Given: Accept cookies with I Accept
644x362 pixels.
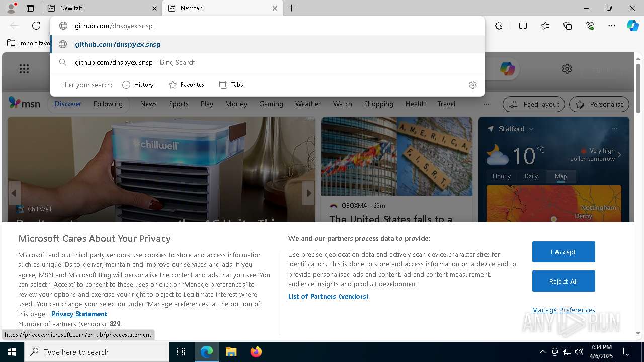Looking at the screenshot, I should pos(563,252).
